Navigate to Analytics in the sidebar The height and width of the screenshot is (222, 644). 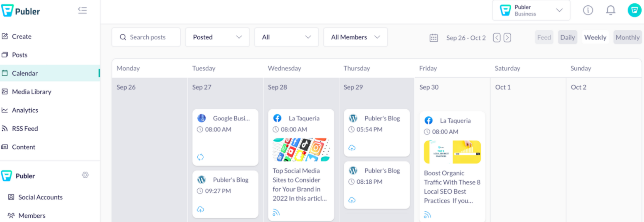(25, 110)
